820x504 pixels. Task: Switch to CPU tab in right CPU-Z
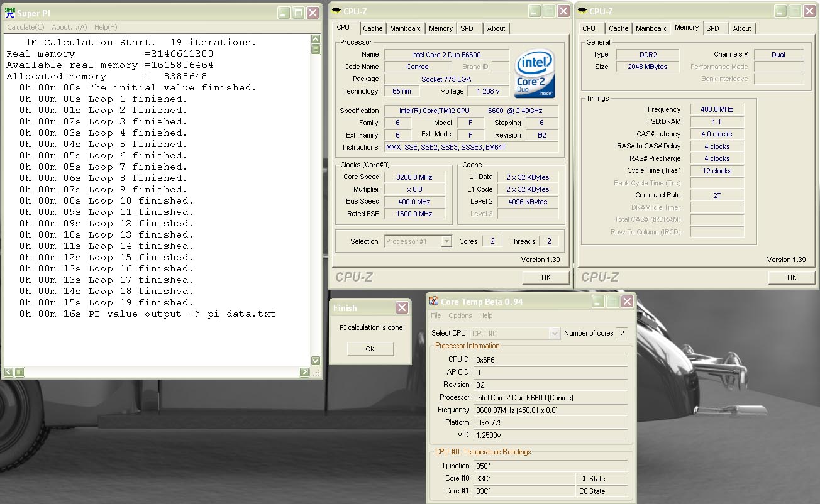click(589, 28)
